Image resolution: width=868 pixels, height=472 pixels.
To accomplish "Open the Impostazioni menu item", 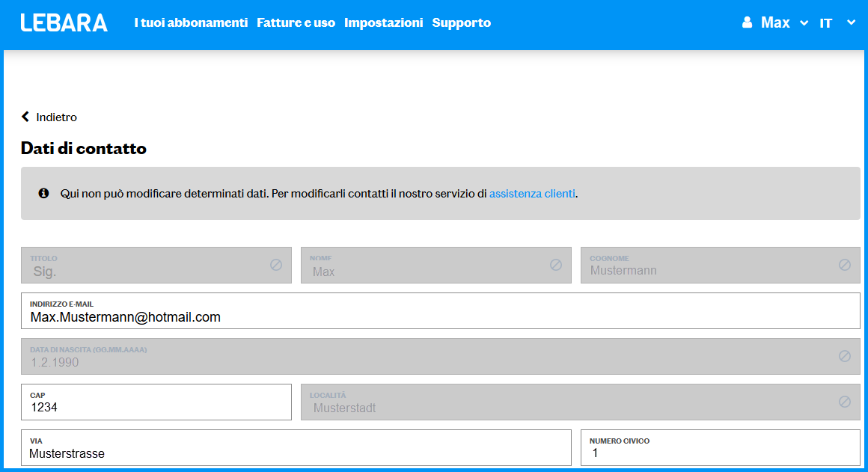I will click(383, 23).
